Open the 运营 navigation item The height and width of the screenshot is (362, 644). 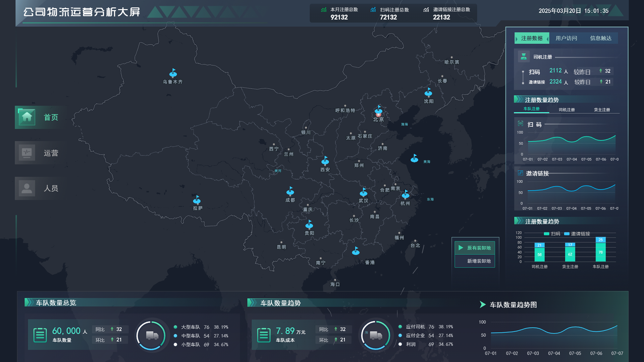40,153
